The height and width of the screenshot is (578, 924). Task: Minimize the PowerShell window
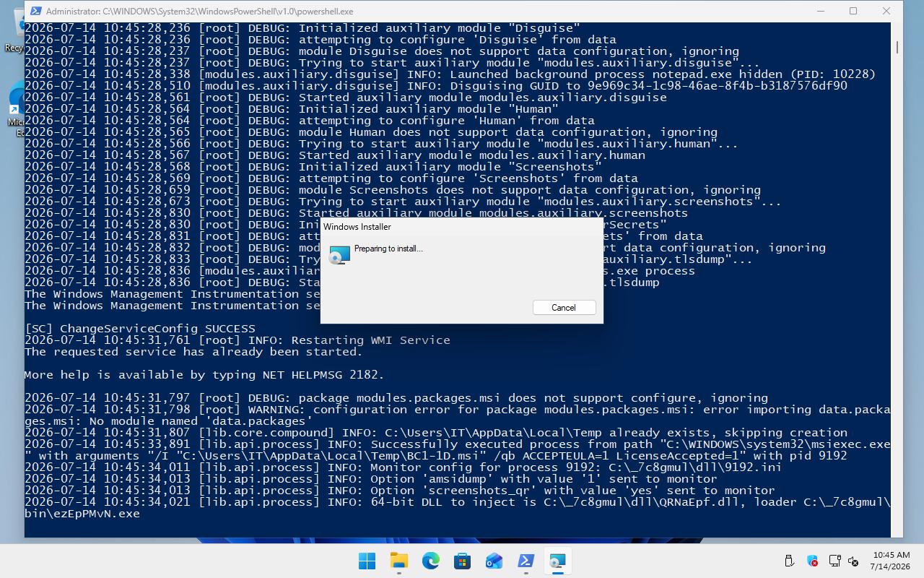pos(821,11)
